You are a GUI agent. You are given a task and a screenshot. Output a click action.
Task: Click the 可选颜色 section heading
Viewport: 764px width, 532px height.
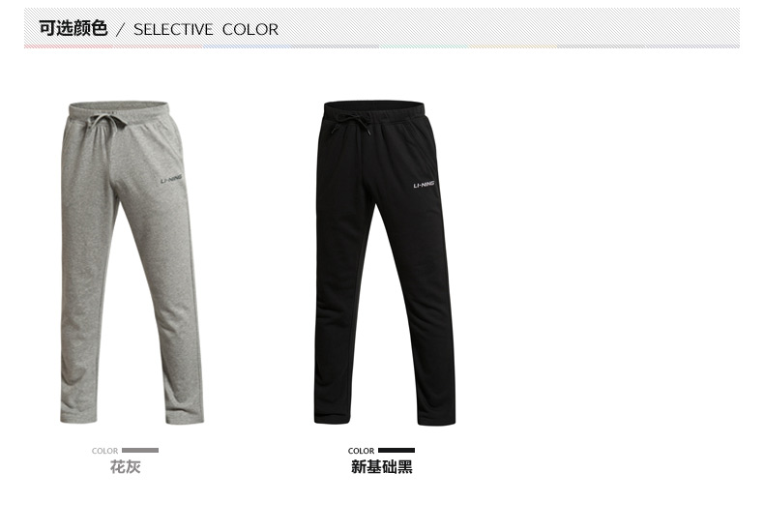(73, 29)
